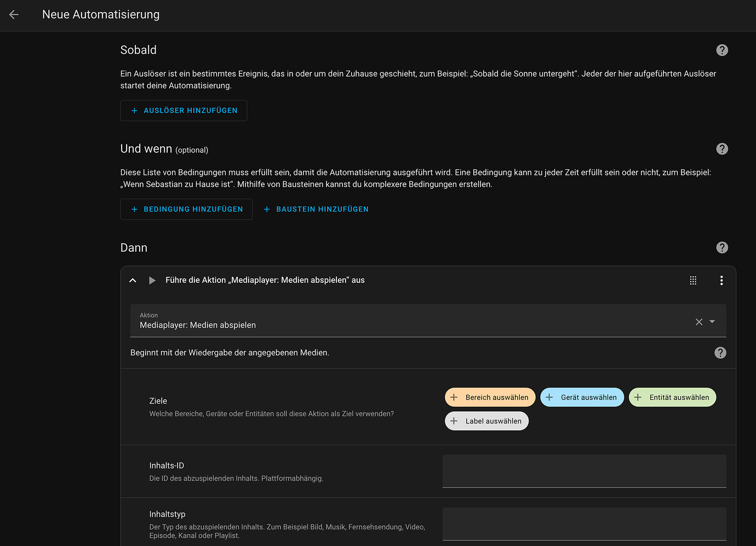
Task: Open the Aktion dropdown arrow
Action: tap(712, 322)
